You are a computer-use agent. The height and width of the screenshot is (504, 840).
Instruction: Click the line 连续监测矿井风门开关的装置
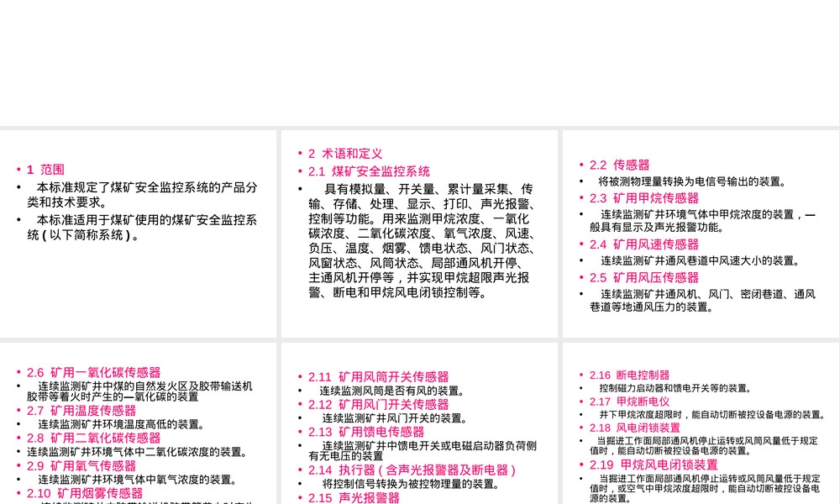pyautogui.click(x=396, y=418)
